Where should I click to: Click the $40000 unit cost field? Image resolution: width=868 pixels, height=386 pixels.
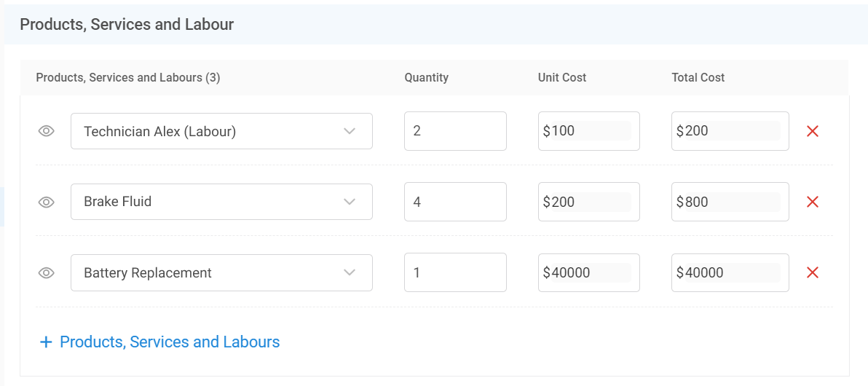[588, 272]
